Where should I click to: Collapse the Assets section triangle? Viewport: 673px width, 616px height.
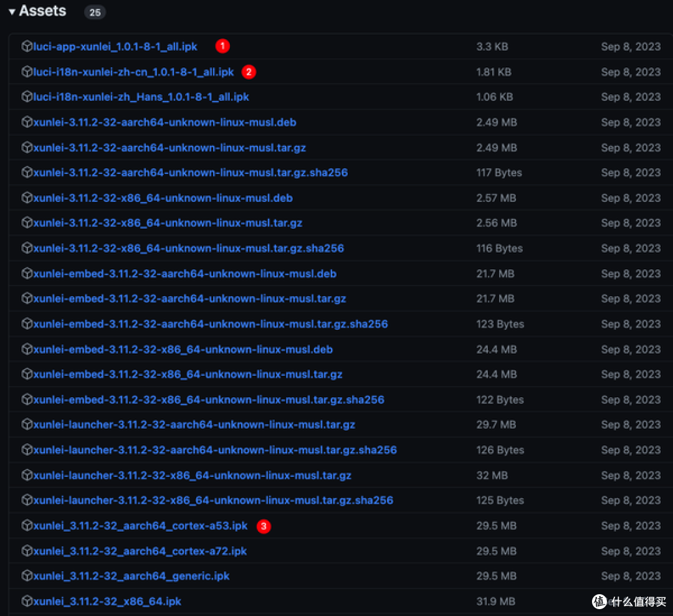pyautogui.click(x=12, y=12)
